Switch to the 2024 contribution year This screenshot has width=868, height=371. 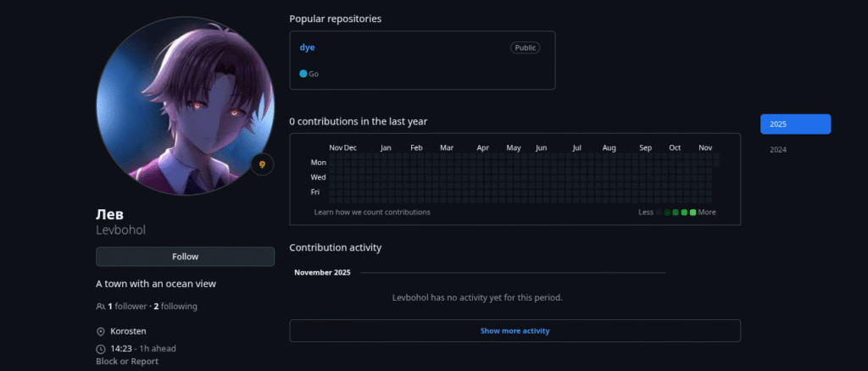coord(778,150)
